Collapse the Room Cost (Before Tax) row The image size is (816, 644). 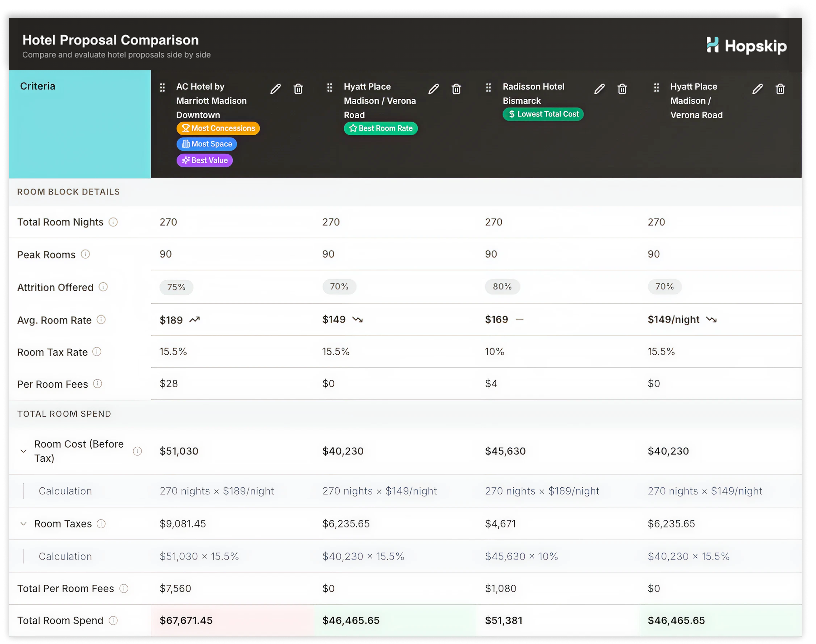pos(23,451)
